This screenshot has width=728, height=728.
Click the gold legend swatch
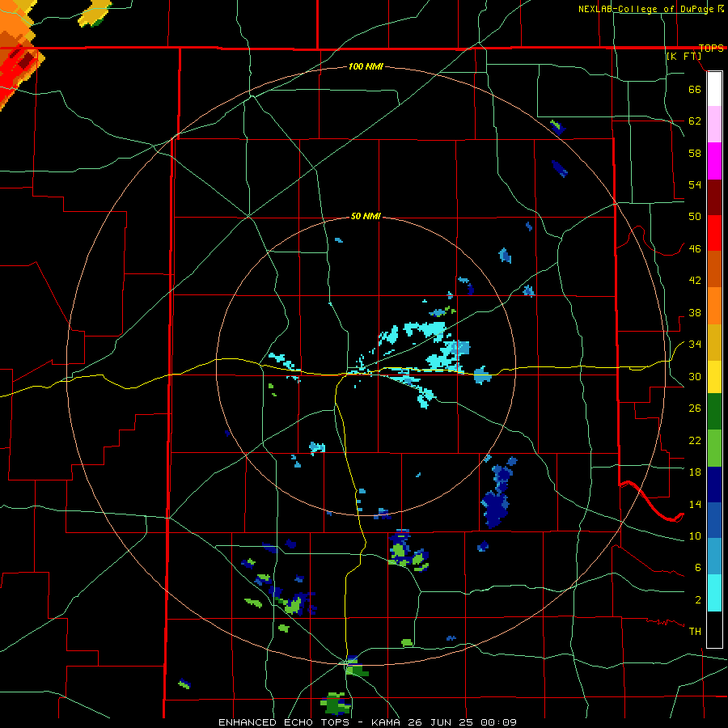pyautogui.click(x=714, y=342)
